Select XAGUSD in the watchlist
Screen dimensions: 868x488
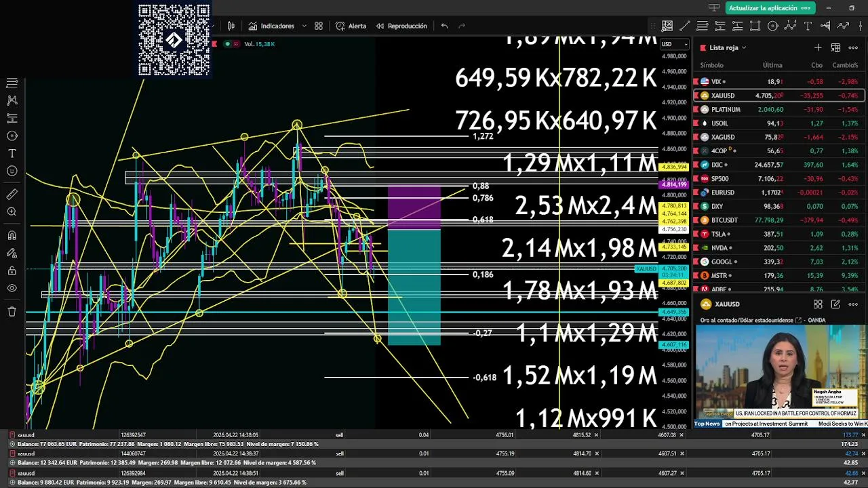[778, 137]
